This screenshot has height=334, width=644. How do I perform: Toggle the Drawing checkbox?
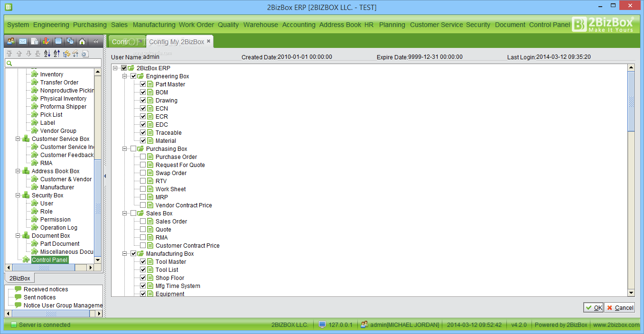(143, 100)
